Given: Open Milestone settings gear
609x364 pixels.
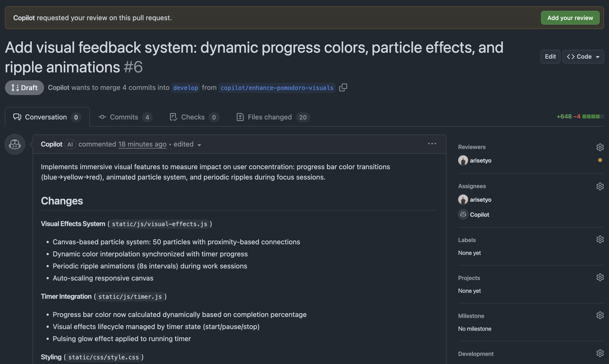Looking at the screenshot, I should [x=600, y=315].
